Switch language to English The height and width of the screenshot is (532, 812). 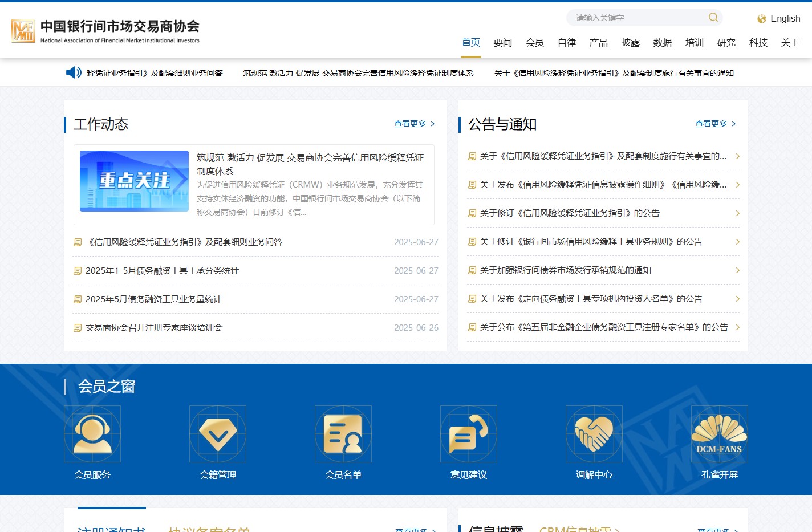[785, 19]
